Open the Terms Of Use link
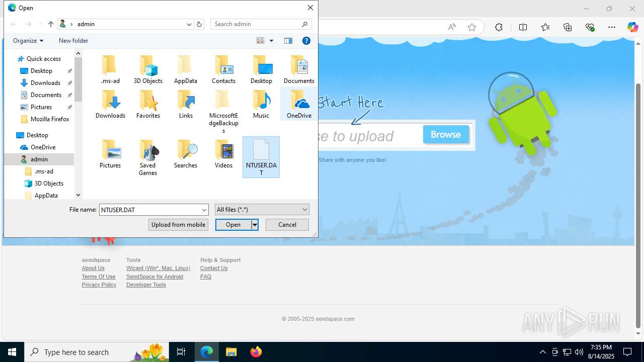644x362 pixels. 99,277
